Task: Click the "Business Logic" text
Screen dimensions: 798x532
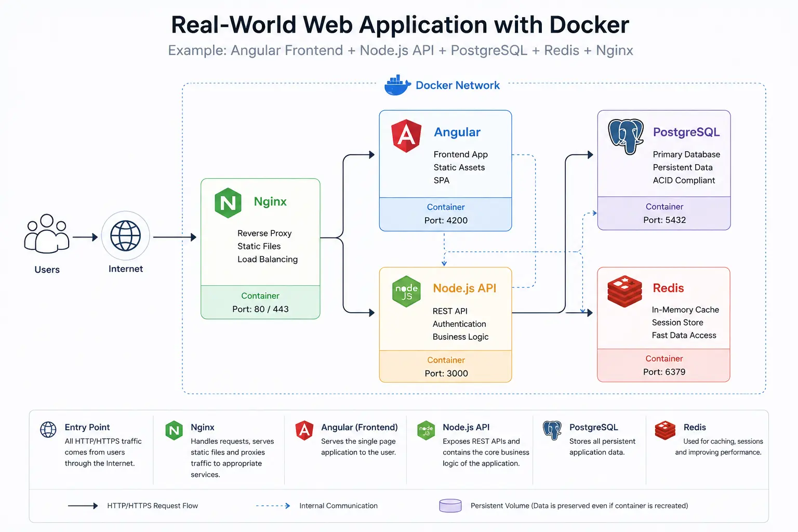Action: (461, 337)
